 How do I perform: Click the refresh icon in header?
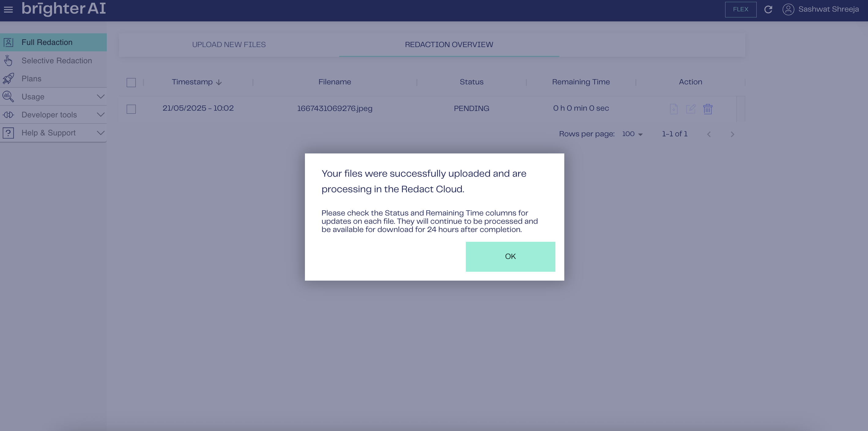tap(768, 9)
